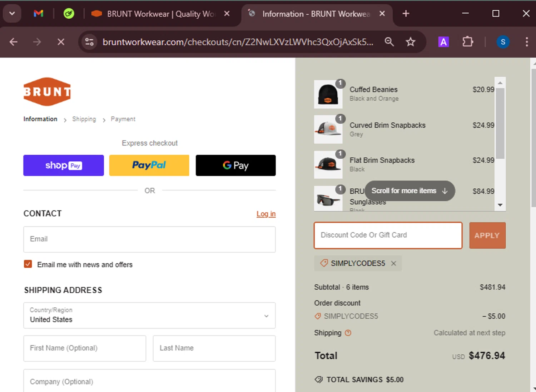Open the zoom magnifier in address bar
Viewport: 536px width, 392px height.
(x=389, y=42)
